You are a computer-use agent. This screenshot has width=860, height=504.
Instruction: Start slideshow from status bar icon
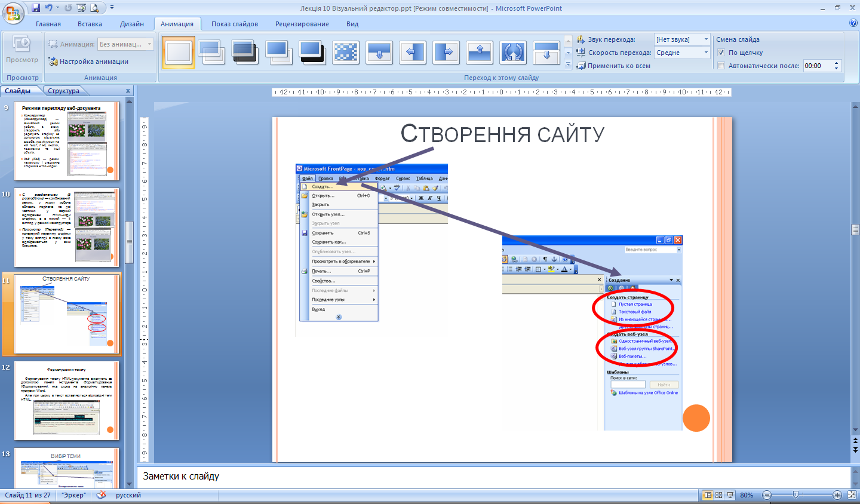(x=730, y=495)
